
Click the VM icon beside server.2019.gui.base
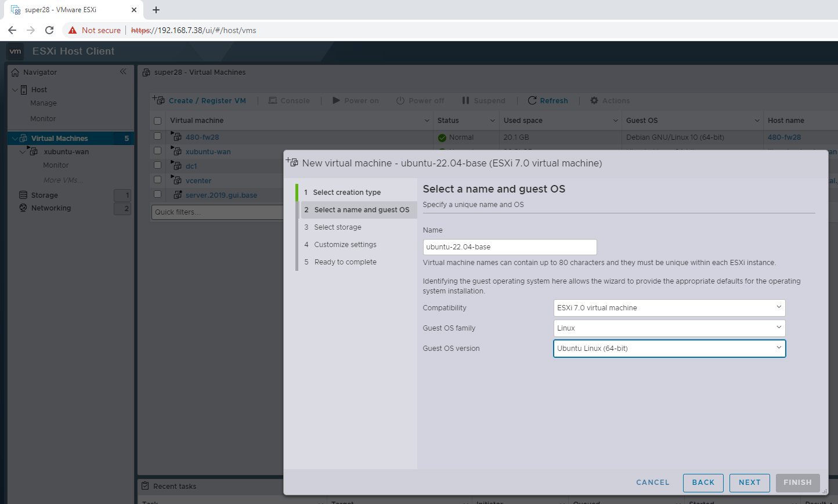pos(178,195)
